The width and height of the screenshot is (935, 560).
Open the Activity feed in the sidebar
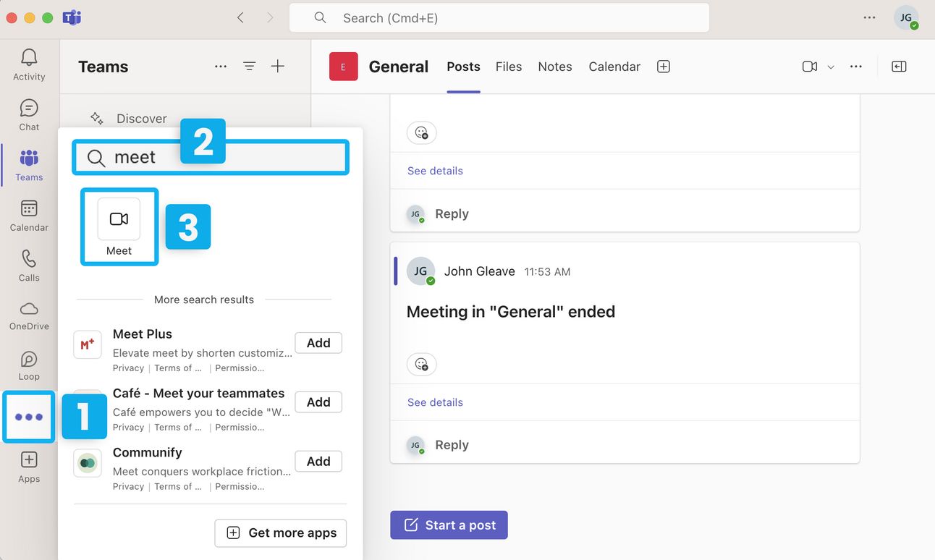pyautogui.click(x=29, y=65)
